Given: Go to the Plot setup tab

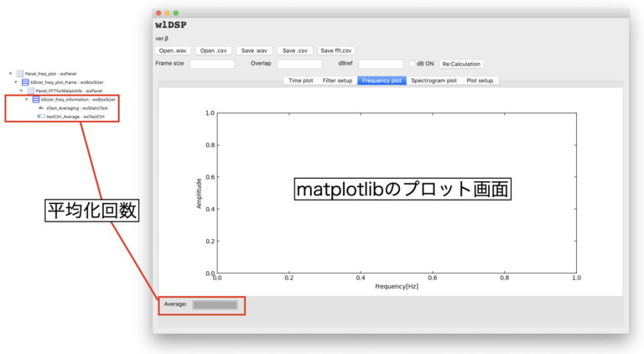Looking at the screenshot, I should coord(480,81).
